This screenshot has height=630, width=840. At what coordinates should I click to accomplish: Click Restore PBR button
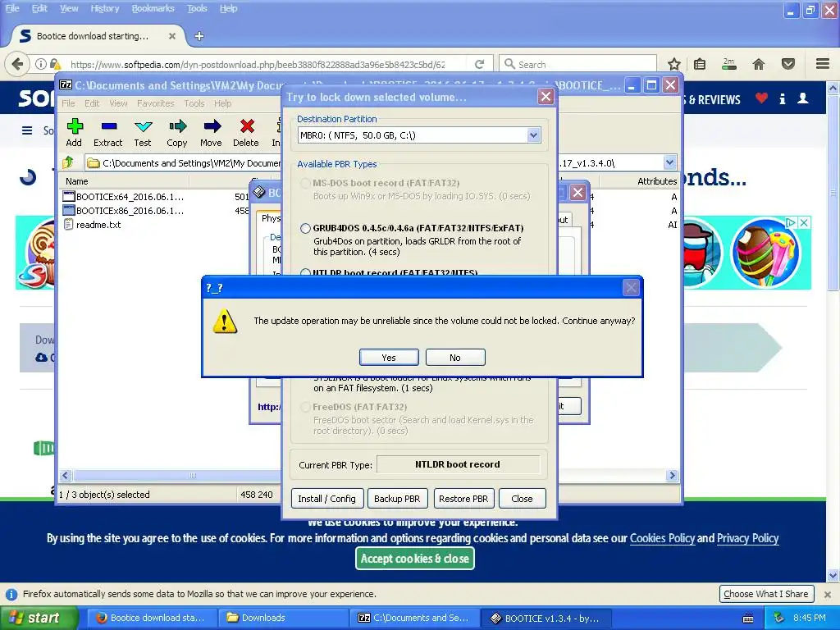pos(463,499)
